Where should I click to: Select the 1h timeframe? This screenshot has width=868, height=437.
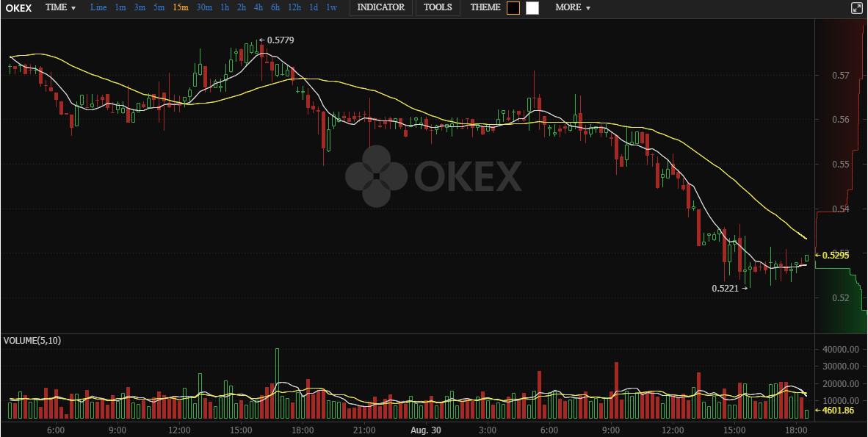[x=225, y=8]
